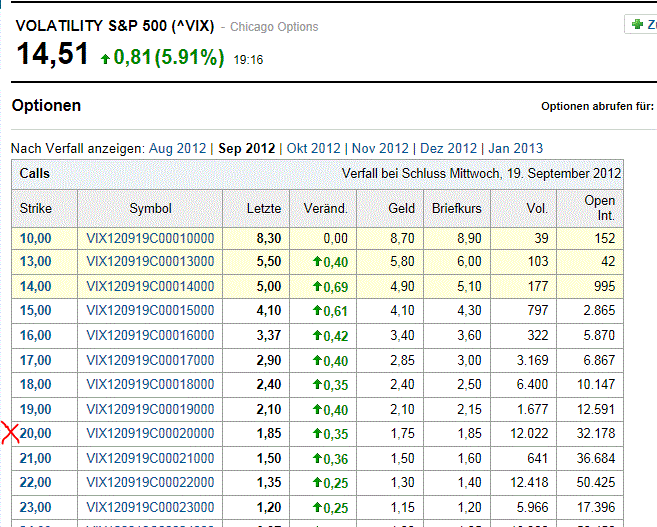The height and width of the screenshot is (527, 657).
Task: Open strike 20,00 link
Action: pos(36,433)
